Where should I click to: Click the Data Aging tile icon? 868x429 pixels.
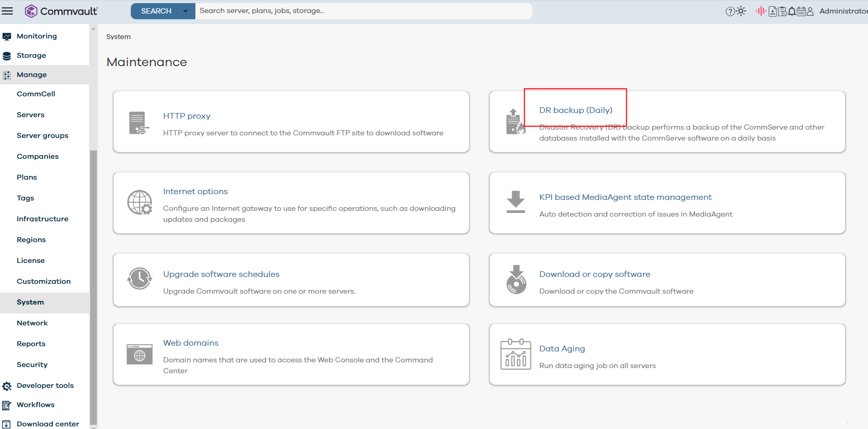(x=515, y=354)
